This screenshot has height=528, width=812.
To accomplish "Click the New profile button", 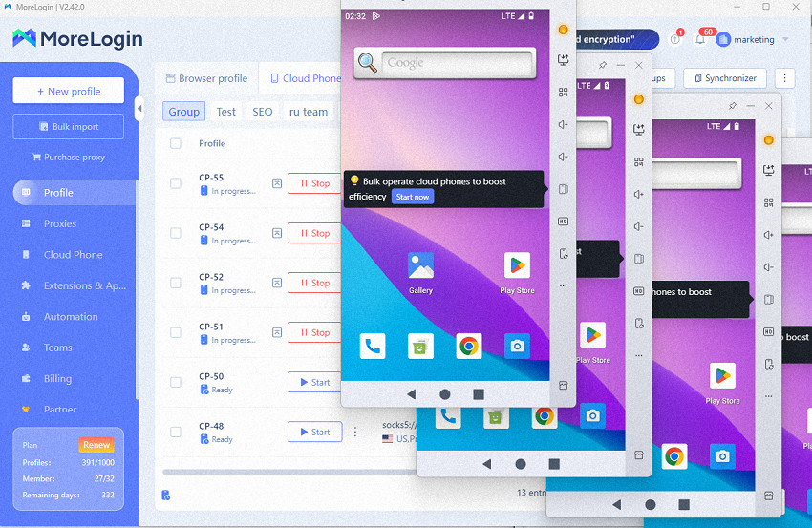I will pyautogui.click(x=69, y=91).
